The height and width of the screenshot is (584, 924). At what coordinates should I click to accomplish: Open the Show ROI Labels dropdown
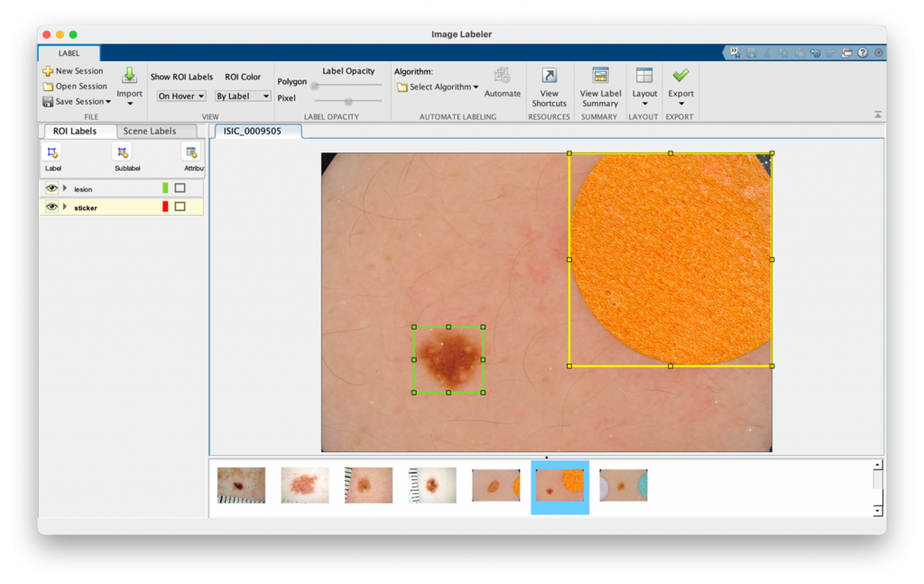tap(181, 96)
